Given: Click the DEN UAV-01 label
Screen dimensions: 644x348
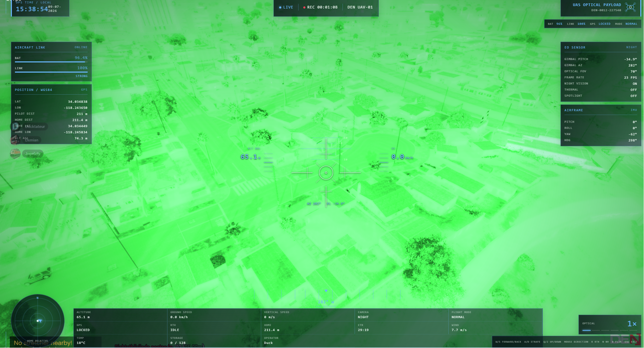Looking at the screenshot, I should click(x=360, y=7).
